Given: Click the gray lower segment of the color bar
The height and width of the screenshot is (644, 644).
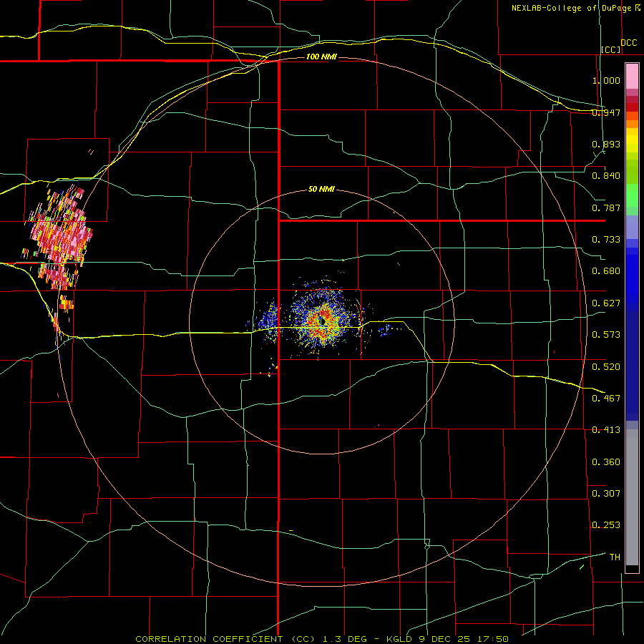Looking at the screenshot, I should [632, 497].
